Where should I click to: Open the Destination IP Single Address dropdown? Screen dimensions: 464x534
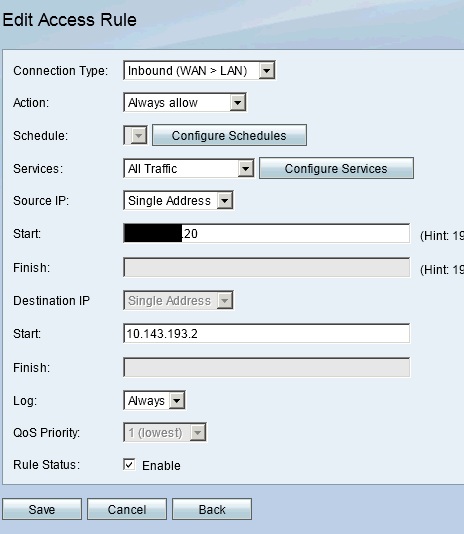pyautogui.click(x=178, y=300)
